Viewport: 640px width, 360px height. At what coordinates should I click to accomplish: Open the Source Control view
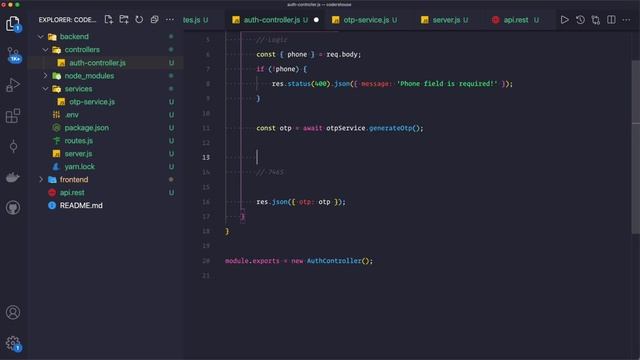tap(13, 55)
